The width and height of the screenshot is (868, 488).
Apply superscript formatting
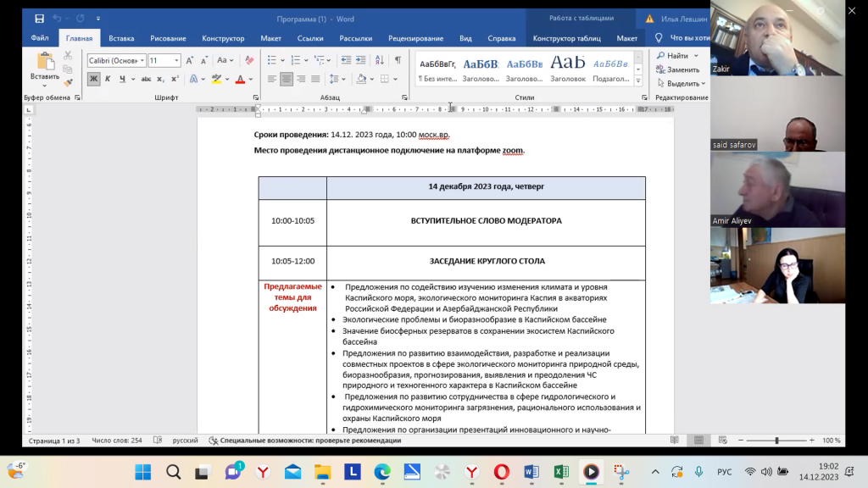point(175,79)
